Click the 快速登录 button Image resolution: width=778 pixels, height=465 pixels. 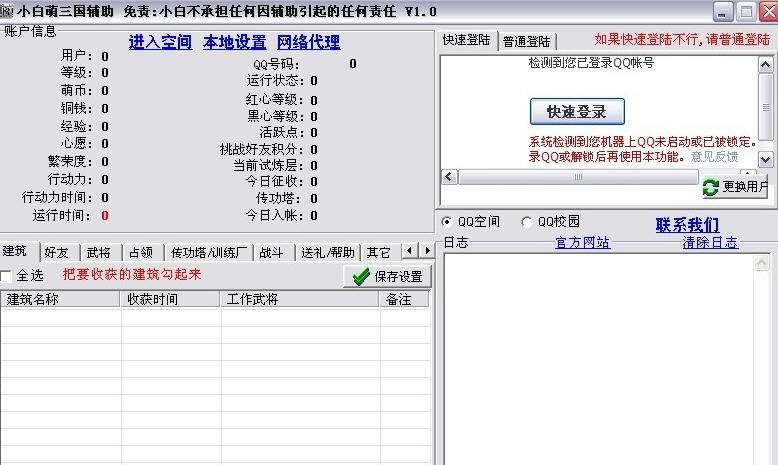click(x=577, y=112)
